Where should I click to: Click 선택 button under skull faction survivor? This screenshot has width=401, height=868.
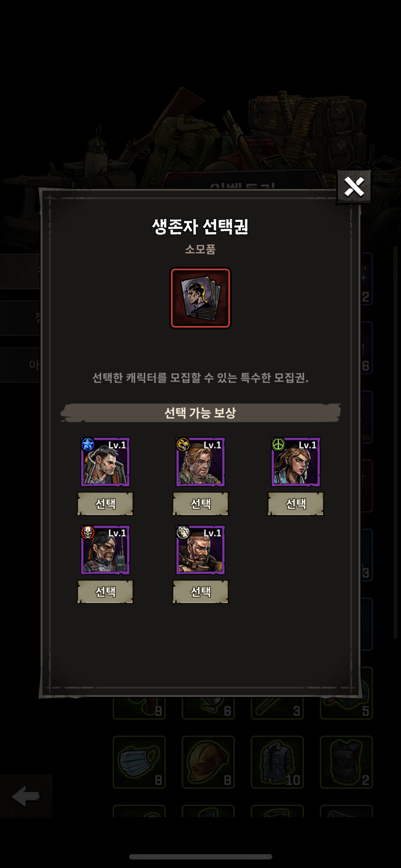point(105,592)
